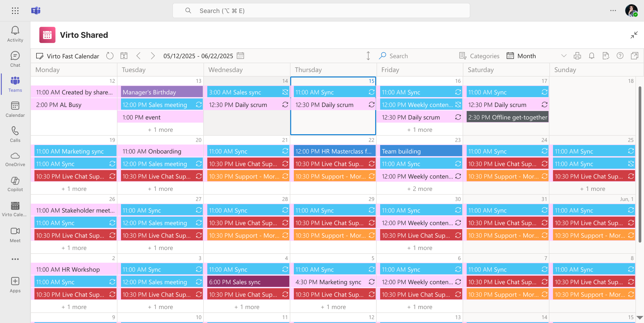The image size is (644, 323).
Task: Open the notifications bell in toolbar
Action: pyautogui.click(x=591, y=56)
